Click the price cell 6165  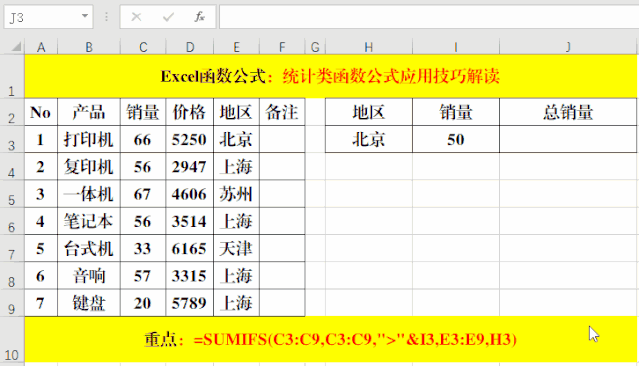[189, 249]
